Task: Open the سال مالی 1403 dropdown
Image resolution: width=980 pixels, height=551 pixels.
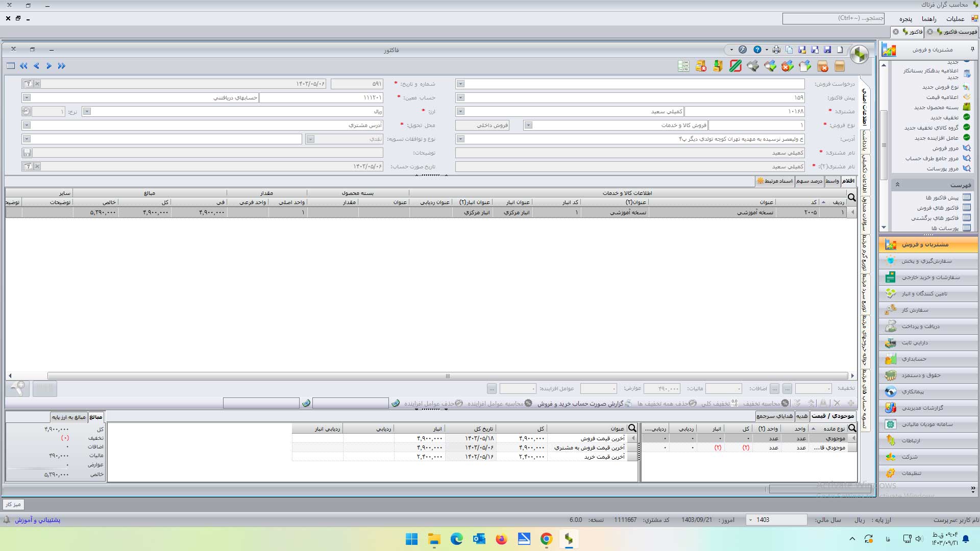Action: [750, 520]
